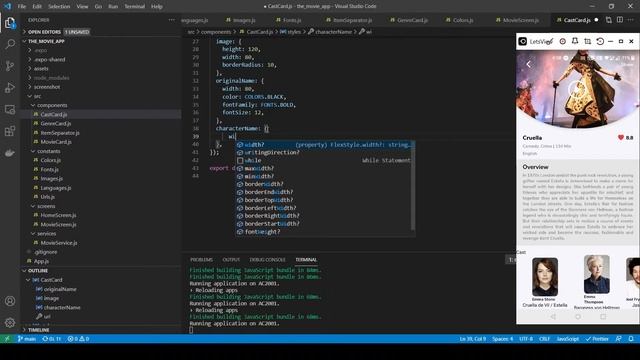Click the LetsView whiteboard pen icon

550,42
